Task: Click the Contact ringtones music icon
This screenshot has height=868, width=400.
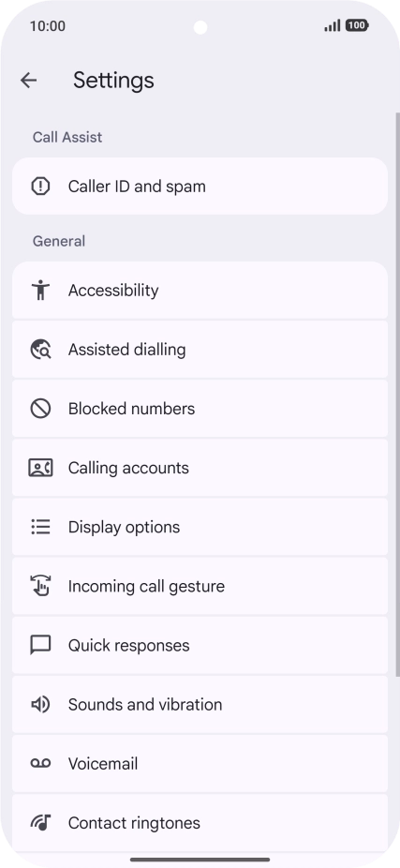Action: tap(40, 823)
